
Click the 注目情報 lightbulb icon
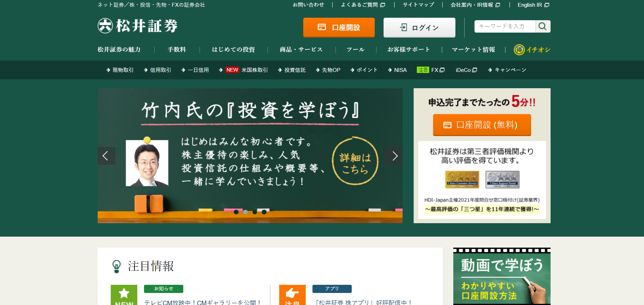(x=116, y=266)
